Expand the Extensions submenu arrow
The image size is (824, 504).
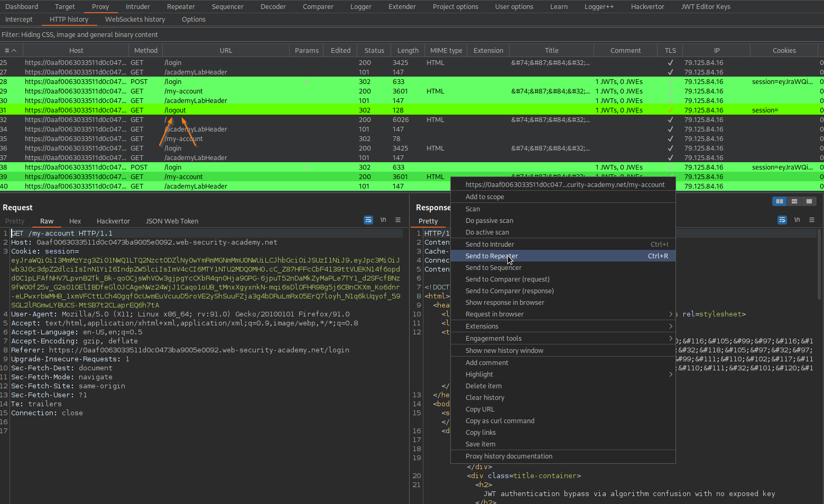tap(671, 326)
